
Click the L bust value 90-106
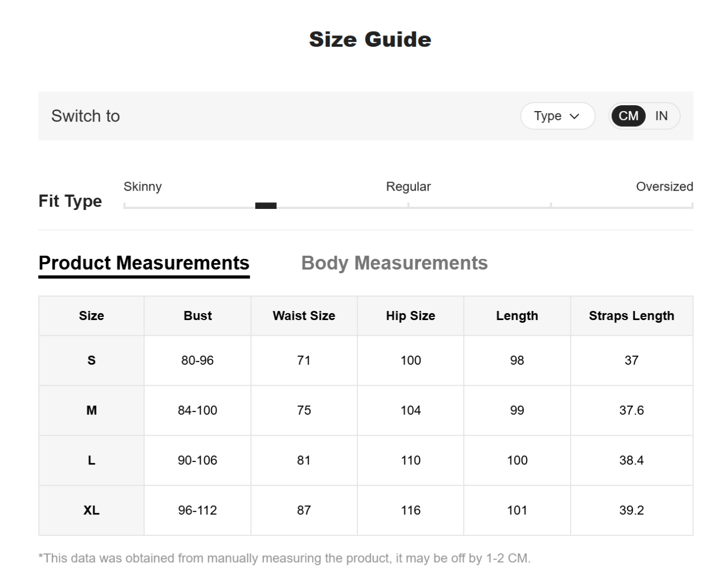(197, 460)
